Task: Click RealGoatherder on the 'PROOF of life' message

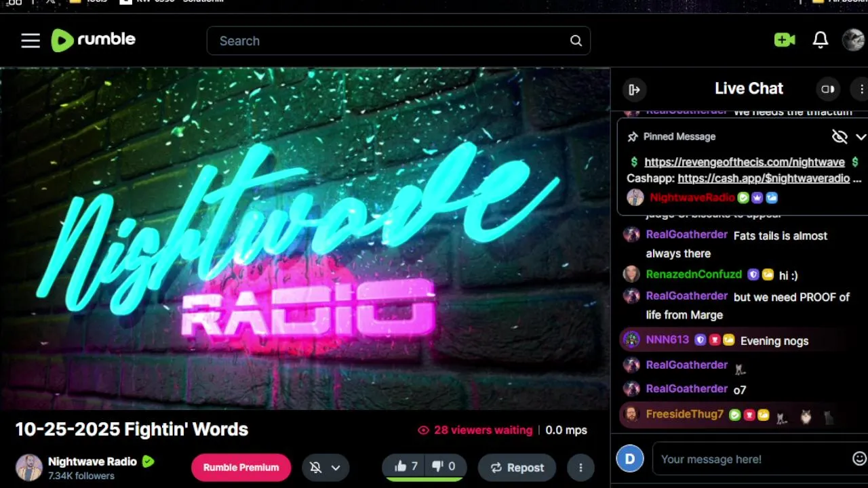Action: (686, 296)
